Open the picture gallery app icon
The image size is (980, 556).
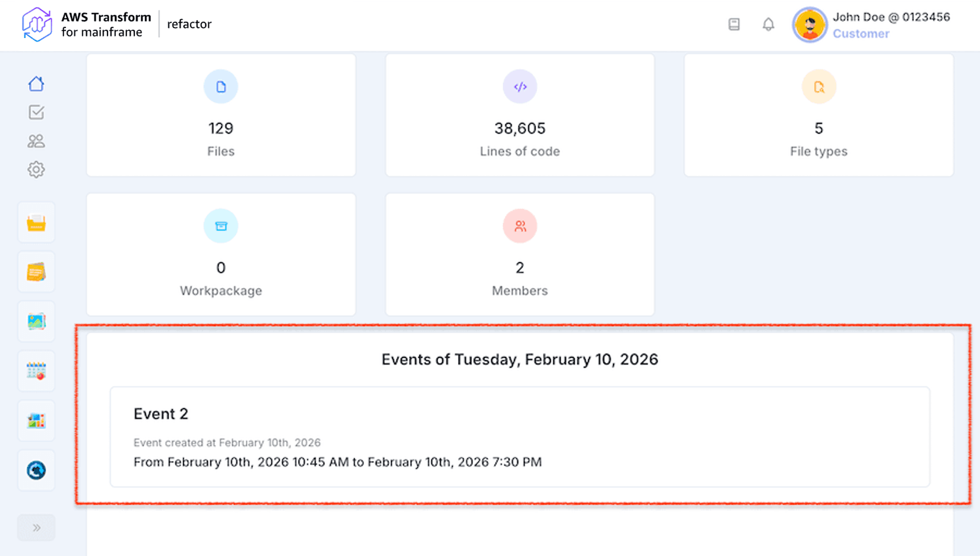tap(36, 321)
